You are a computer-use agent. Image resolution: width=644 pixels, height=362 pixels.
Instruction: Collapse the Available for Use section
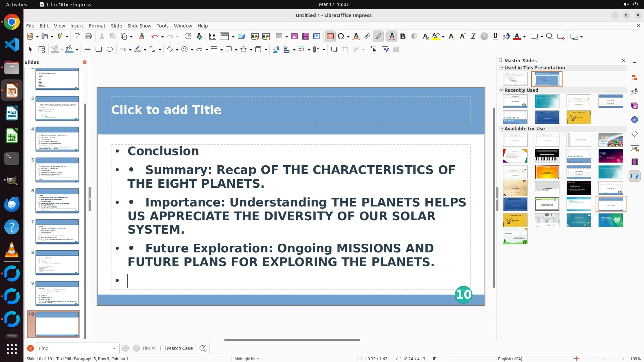click(502, 129)
